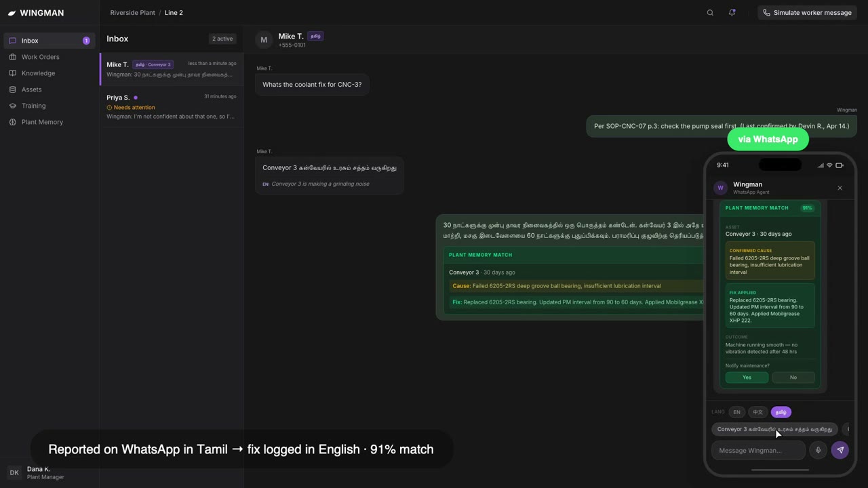
Task: Open Priya S. conversation in inbox
Action: (172, 107)
